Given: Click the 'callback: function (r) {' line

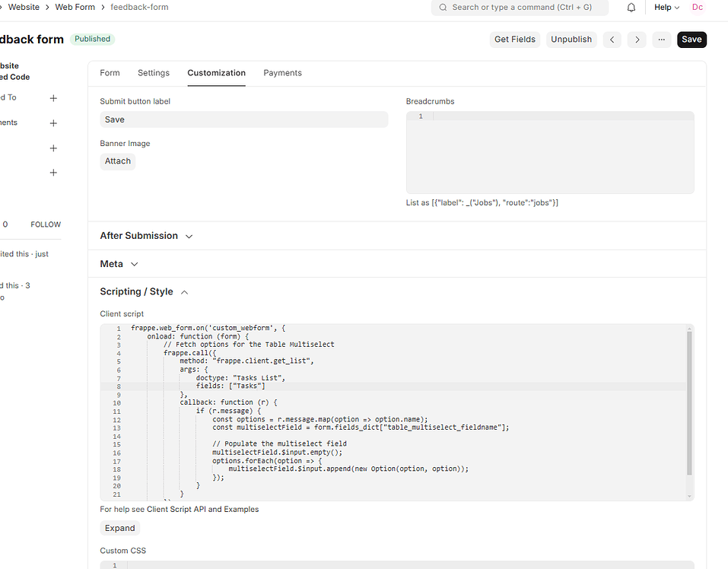Looking at the screenshot, I should 228,402.
